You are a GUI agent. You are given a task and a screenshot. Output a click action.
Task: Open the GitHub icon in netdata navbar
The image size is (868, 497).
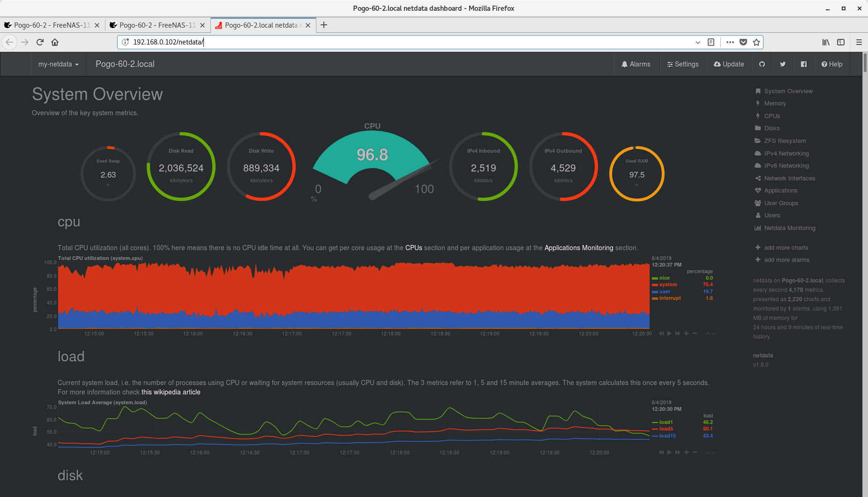[762, 64]
